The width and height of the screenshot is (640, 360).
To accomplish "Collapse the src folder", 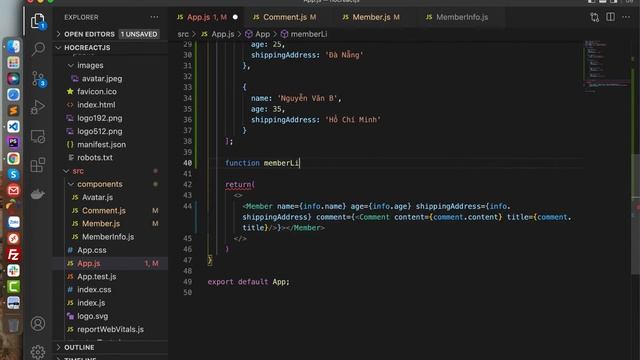I will pos(78,171).
